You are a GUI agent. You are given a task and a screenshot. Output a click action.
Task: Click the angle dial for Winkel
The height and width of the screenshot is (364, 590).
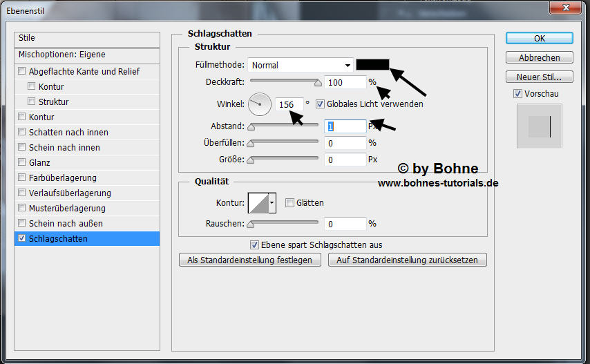pos(260,104)
